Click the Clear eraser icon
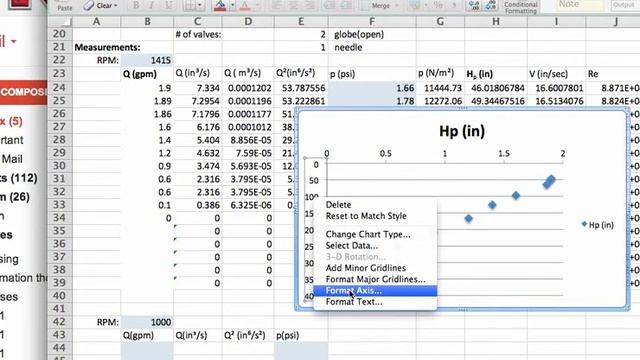This screenshot has height=360, width=640. coord(89,6)
